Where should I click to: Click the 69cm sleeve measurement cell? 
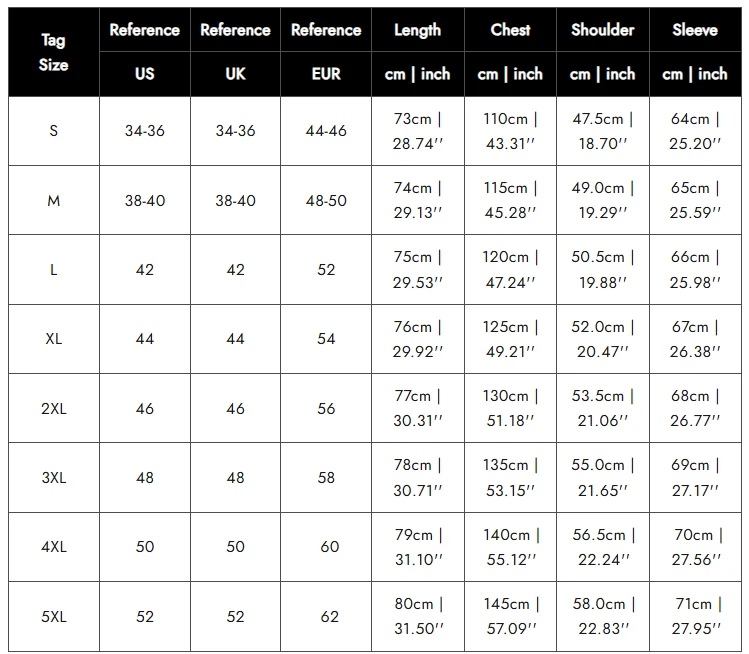(695, 477)
